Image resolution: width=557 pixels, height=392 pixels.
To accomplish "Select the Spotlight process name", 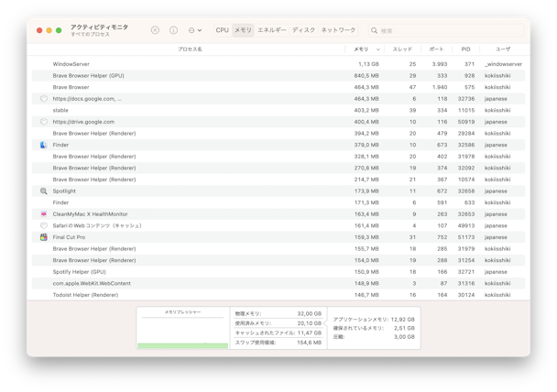I will coord(64,191).
